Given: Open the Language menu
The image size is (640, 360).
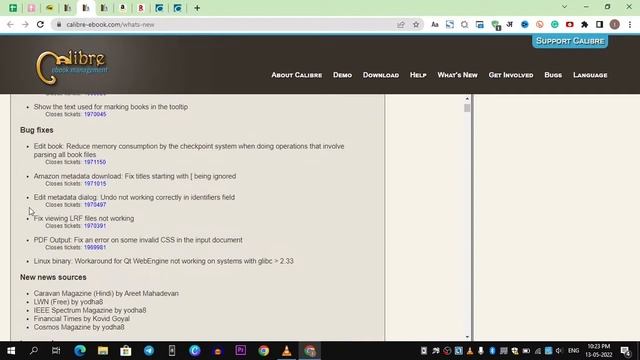Looking at the screenshot, I should click(x=590, y=75).
